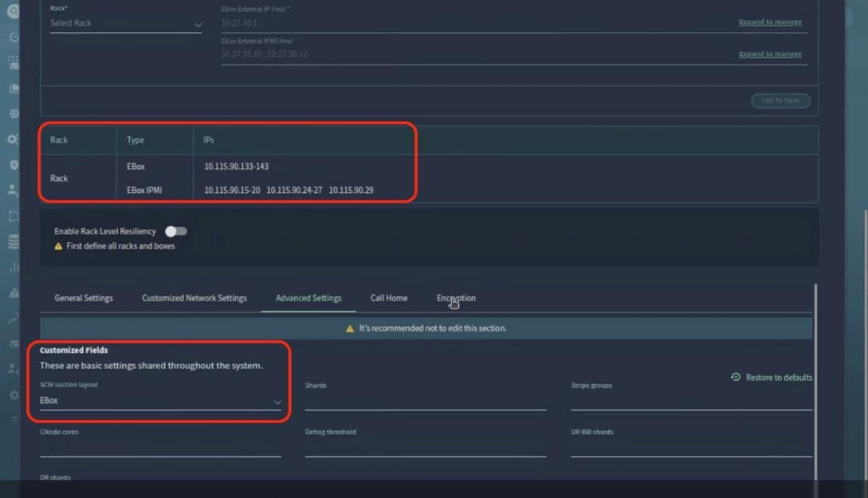This screenshot has width=868, height=498.
Task: Click the circular arrow Restore to defaults icon
Action: 733,377
